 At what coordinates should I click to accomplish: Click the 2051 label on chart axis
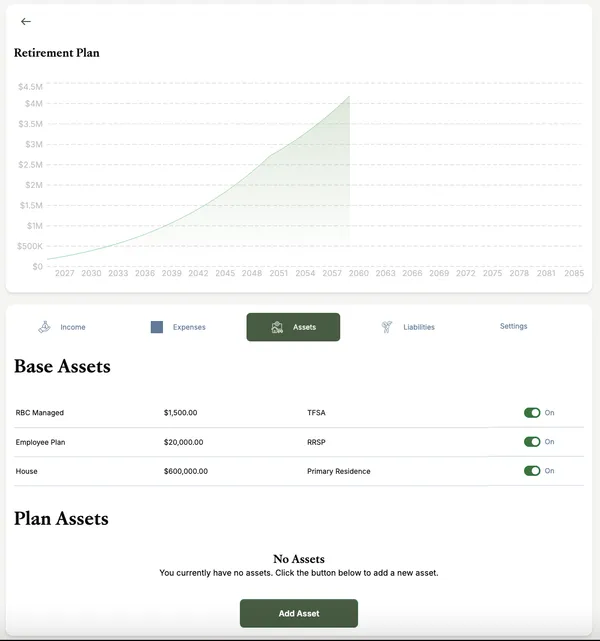coord(278,273)
